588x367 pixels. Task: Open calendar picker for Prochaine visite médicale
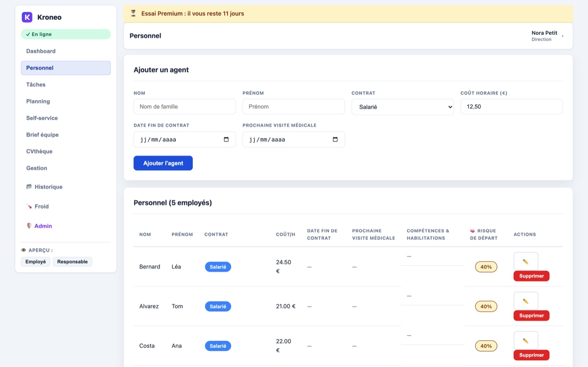click(335, 140)
